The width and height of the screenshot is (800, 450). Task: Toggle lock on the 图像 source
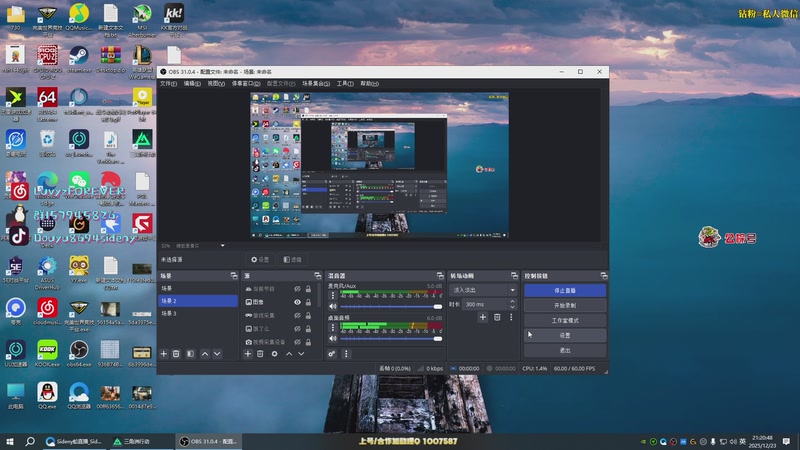[x=310, y=301]
